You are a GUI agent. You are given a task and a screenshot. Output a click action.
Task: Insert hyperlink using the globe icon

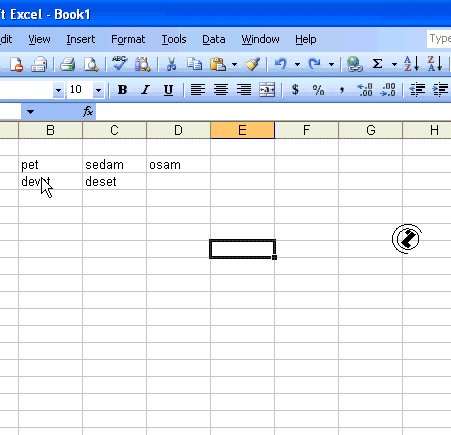tap(354, 64)
